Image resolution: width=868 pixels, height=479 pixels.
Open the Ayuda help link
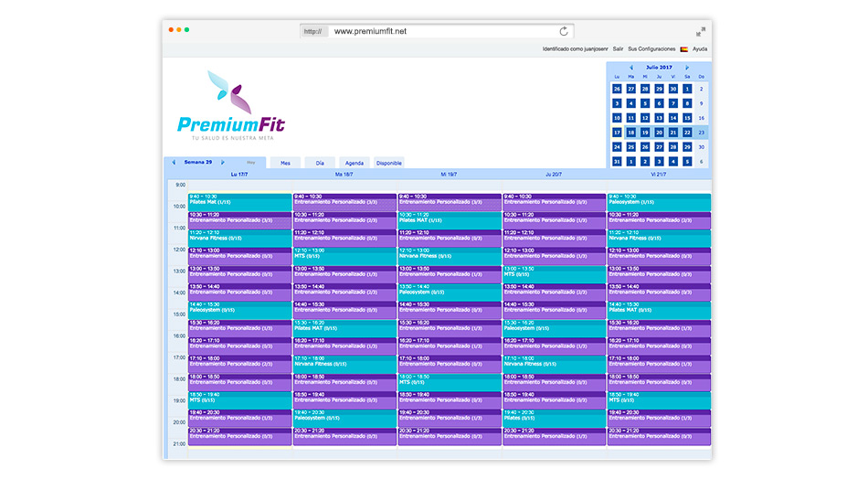click(700, 49)
